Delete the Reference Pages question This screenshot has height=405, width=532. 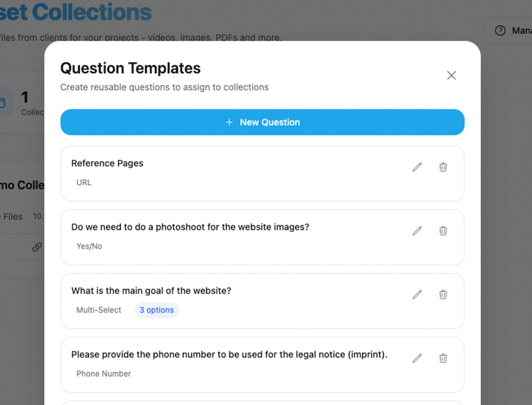pyautogui.click(x=443, y=167)
